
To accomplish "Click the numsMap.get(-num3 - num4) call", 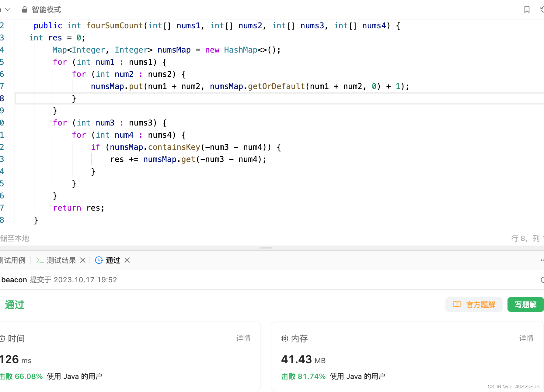I will click(203, 159).
